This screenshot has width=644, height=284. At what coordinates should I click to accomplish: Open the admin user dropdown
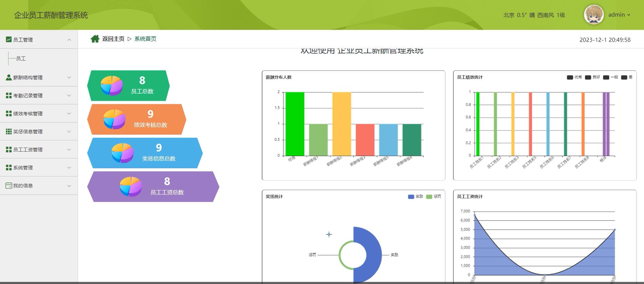[619, 15]
